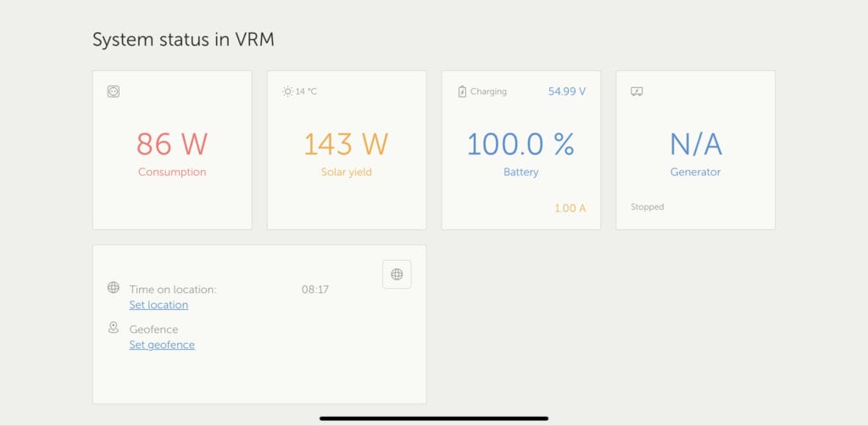
Task: Tap the iOS home indicator bar
Action: pyautogui.click(x=434, y=418)
